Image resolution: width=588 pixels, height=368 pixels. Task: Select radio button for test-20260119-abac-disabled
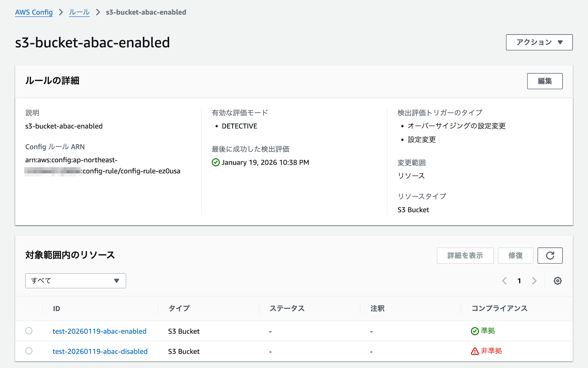pos(29,351)
